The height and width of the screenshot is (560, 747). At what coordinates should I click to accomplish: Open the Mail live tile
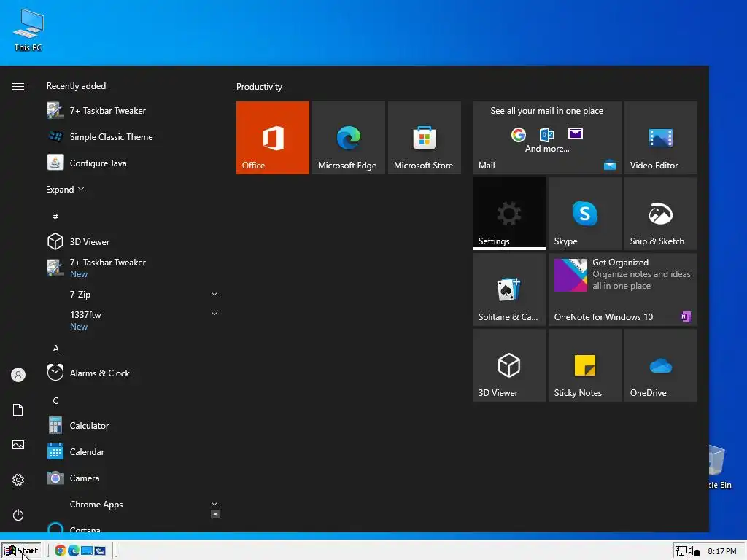(547, 138)
